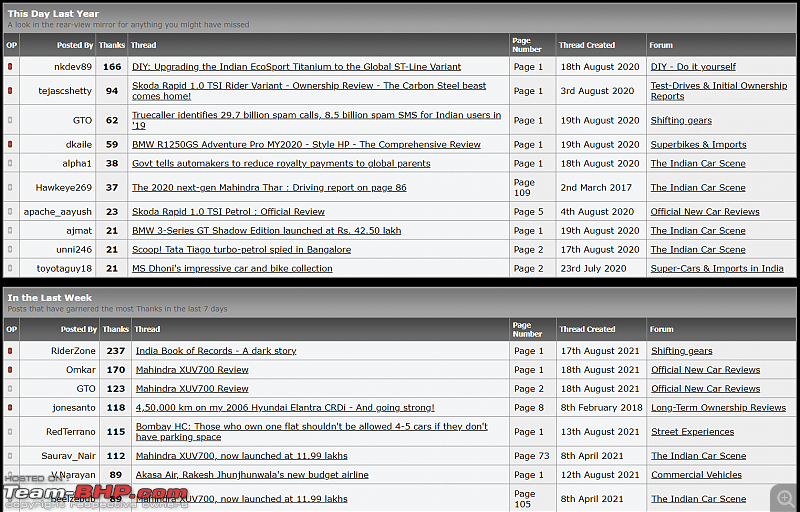Go to Long-Term Ownership Reviews forum
Screen dimensions: 800x512
[718, 407]
